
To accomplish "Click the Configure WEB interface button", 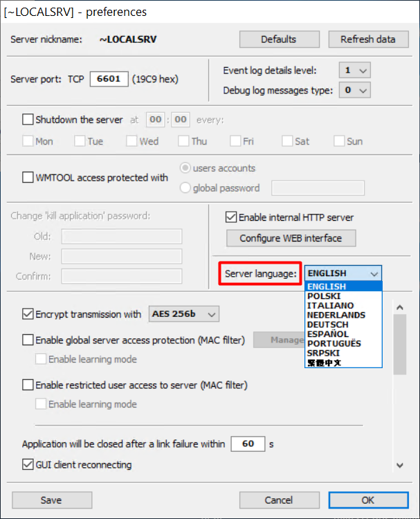I will (x=291, y=238).
